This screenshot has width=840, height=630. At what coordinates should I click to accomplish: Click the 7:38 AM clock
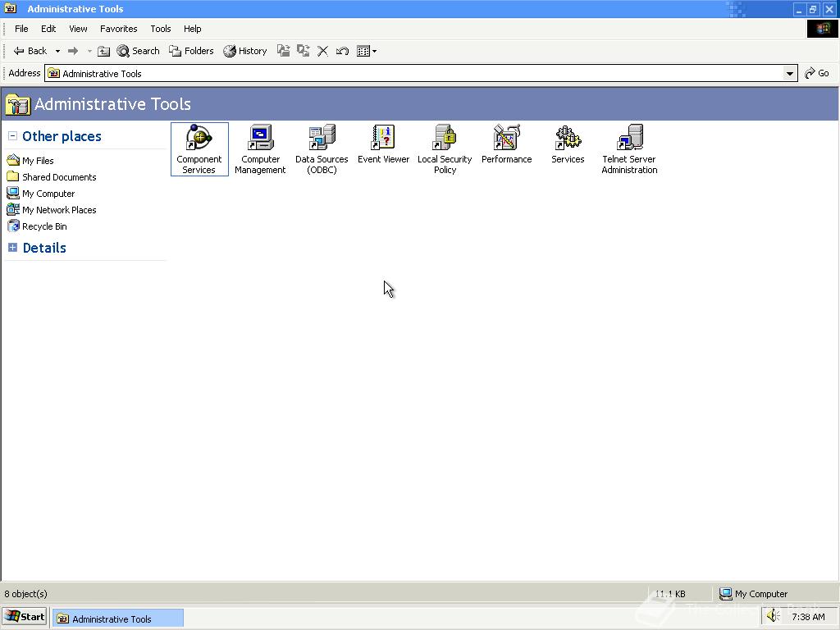[x=808, y=617]
